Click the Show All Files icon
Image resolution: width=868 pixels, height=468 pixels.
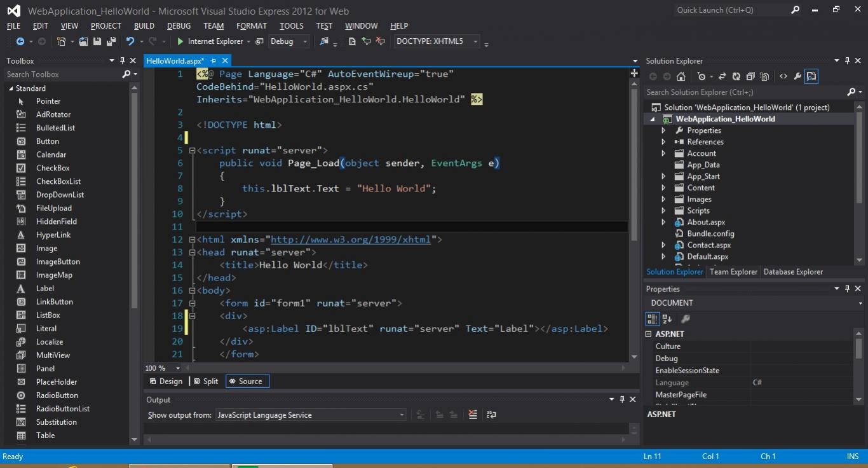point(764,76)
